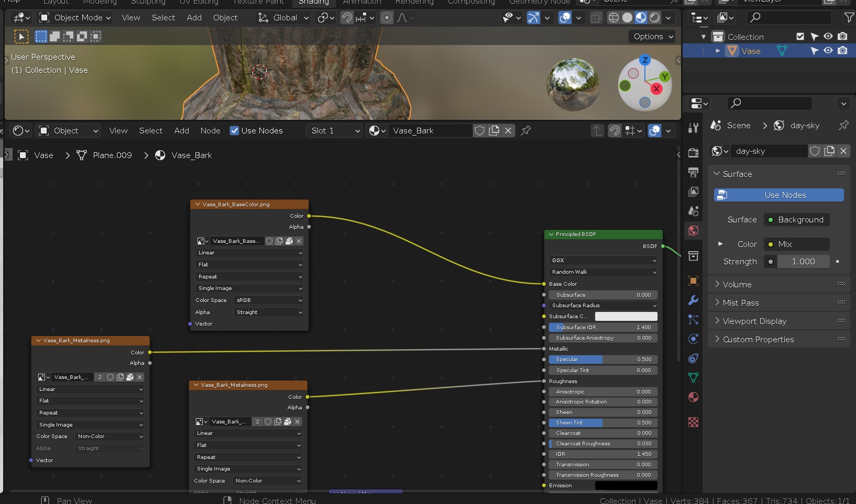Pin the Properties editor context

843,126
